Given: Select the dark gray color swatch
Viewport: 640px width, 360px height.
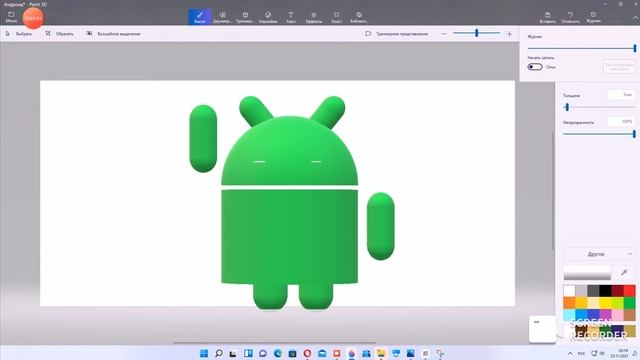Looking at the screenshot, I should 593,291.
